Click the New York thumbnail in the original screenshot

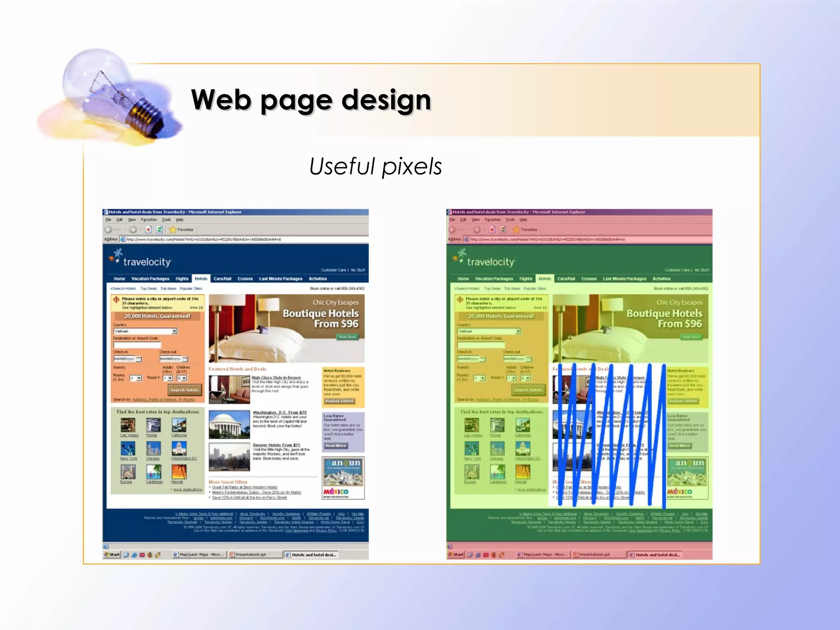click(x=128, y=448)
